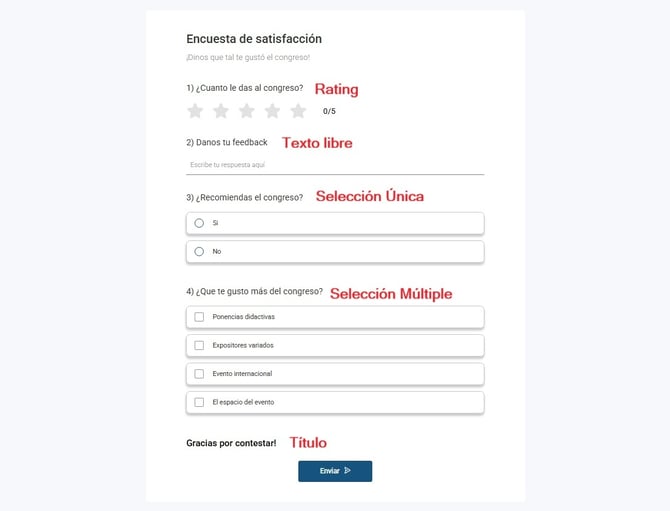The height and width of the screenshot is (511, 670).
Task: Click the 'Encuesta de satisfacción' heading
Action: (254, 39)
